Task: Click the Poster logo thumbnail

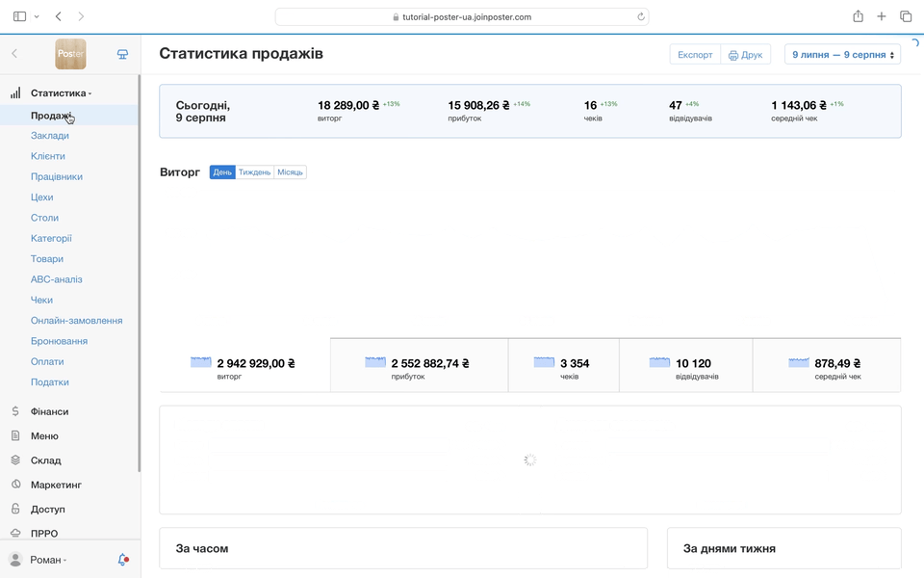Action: [x=70, y=54]
